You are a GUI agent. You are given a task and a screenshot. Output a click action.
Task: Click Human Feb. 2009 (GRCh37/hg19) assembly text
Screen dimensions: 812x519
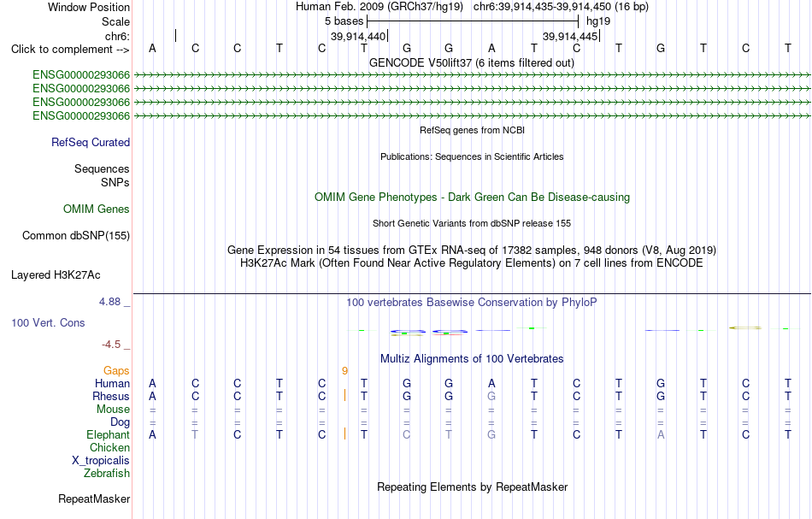click(x=380, y=7)
